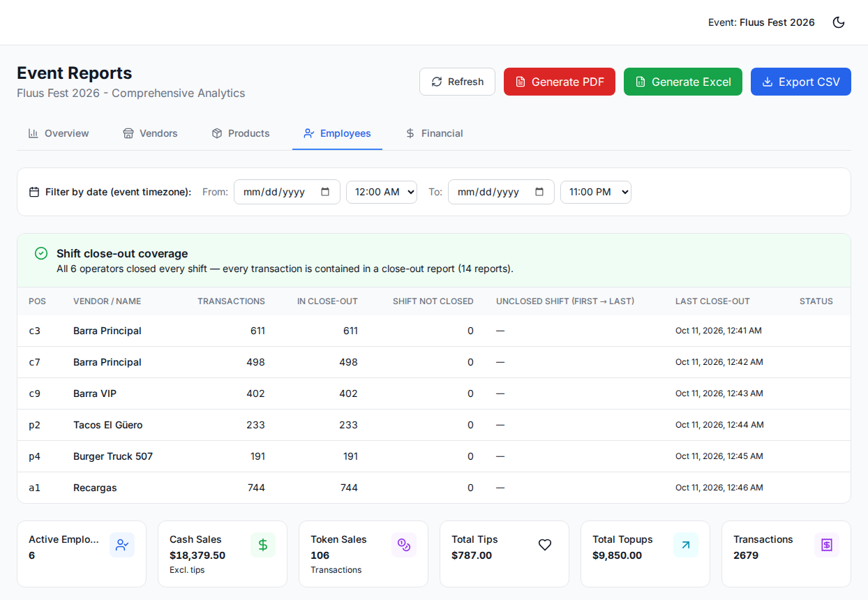Viewport: 868px width, 600px height.
Task: Click Burger Truck 507 vendor name
Action: click(113, 456)
